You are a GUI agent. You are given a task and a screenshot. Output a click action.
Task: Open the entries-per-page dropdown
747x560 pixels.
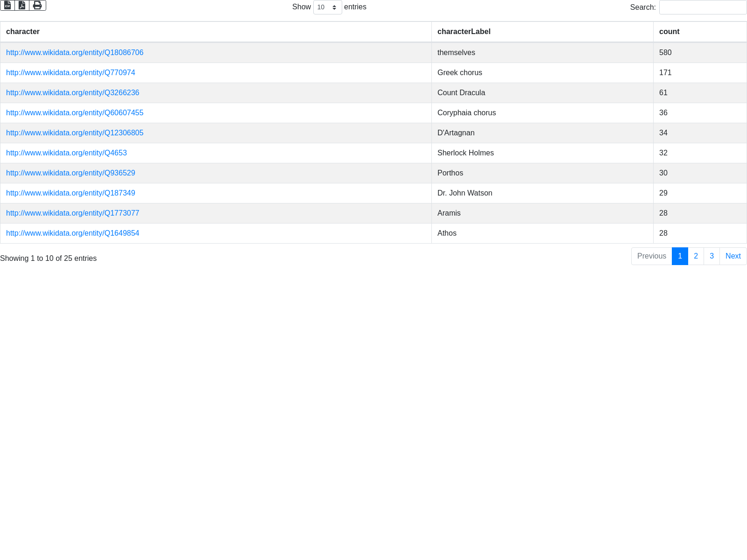(x=327, y=7)
